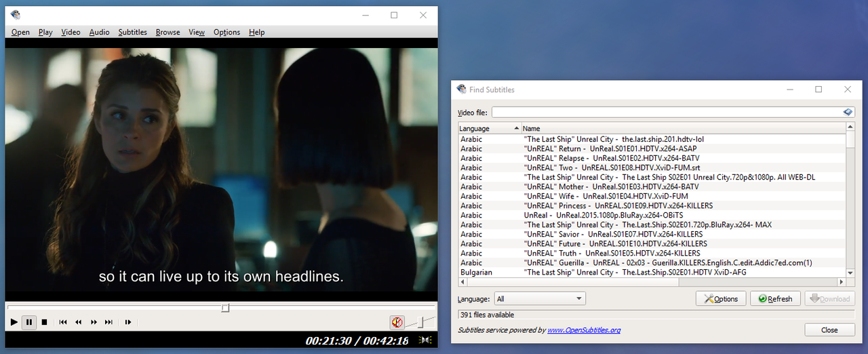Click the list's vertical scrollbar down arrow

pos(850,273)
